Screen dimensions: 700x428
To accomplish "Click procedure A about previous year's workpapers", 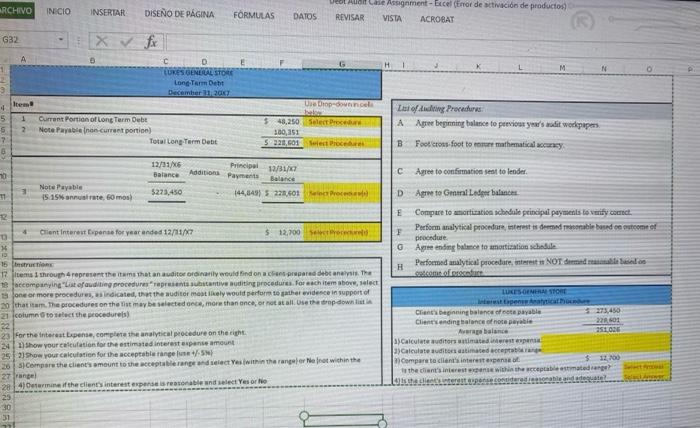I will [x=507, y=124].
